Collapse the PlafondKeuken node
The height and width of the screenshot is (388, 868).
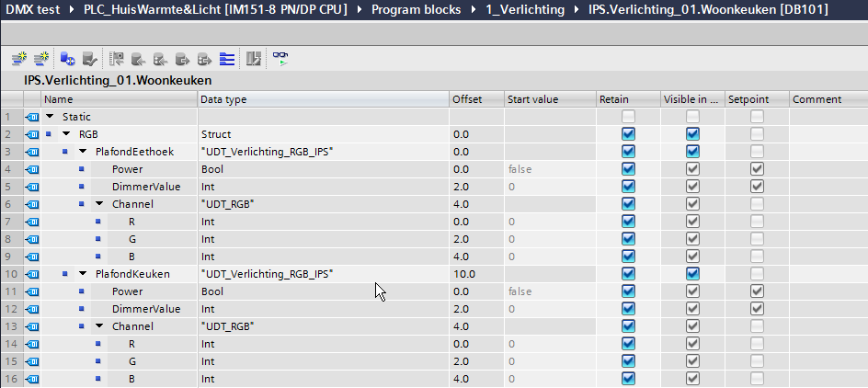[x=83, y=274]
